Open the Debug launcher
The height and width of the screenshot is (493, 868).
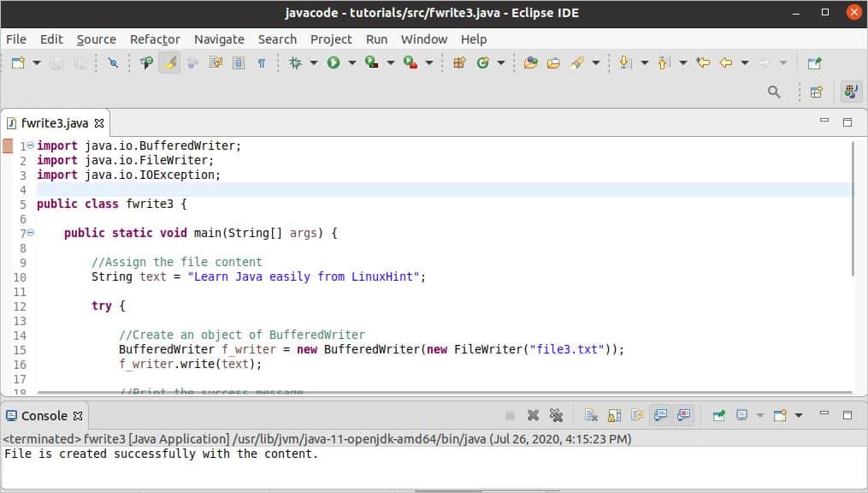pos(295,62)
